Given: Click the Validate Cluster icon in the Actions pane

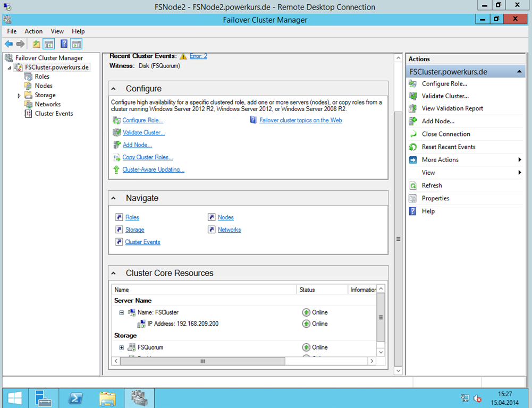Looking at the screenshot, I should click(x=413, y=96).
